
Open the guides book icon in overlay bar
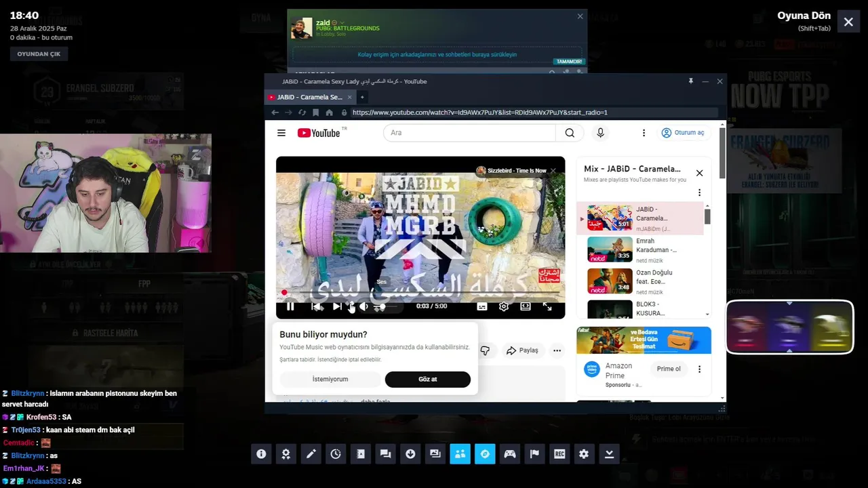point(361,454)
